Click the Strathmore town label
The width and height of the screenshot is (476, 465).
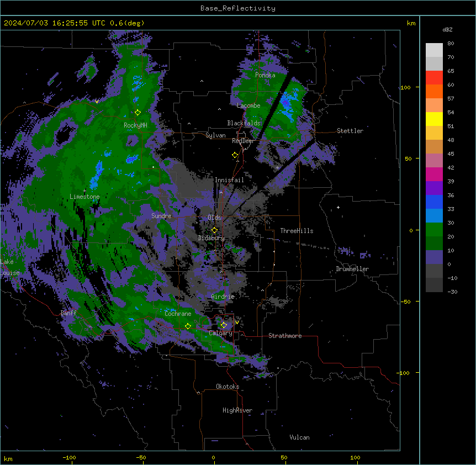(285, 336)
